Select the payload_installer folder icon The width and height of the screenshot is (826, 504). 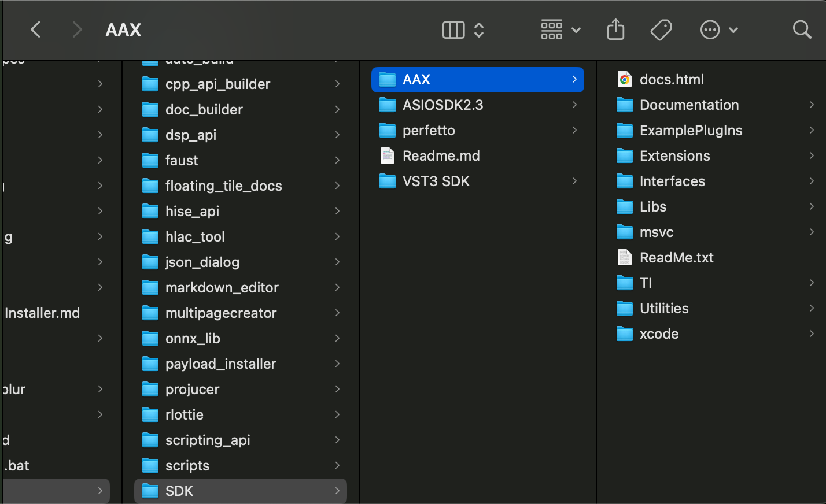point(150,364)
